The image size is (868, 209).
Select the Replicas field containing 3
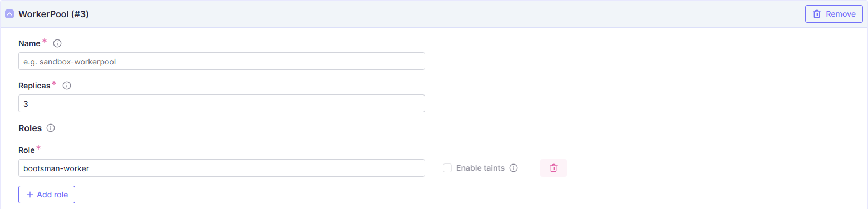pos(221,103)
